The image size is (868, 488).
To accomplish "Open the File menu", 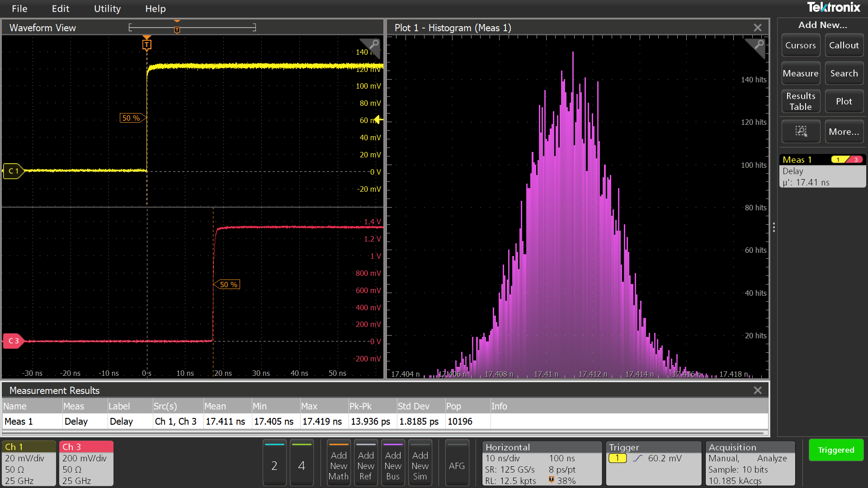I will point(19,9).
